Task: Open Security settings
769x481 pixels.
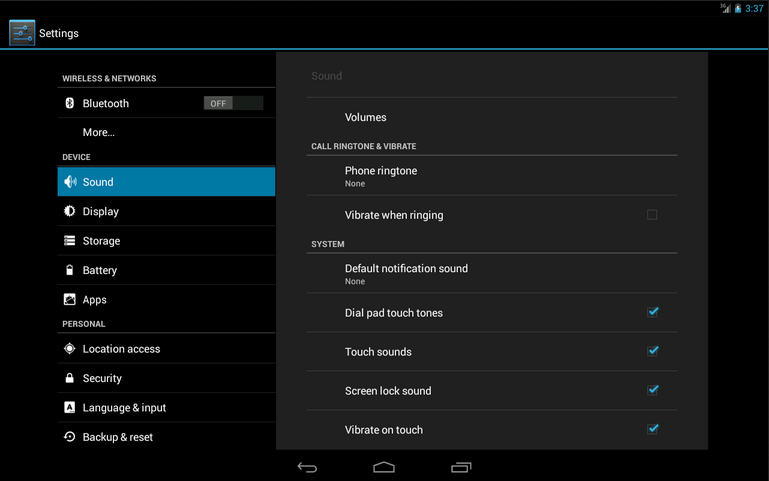Action: [166, 378]
